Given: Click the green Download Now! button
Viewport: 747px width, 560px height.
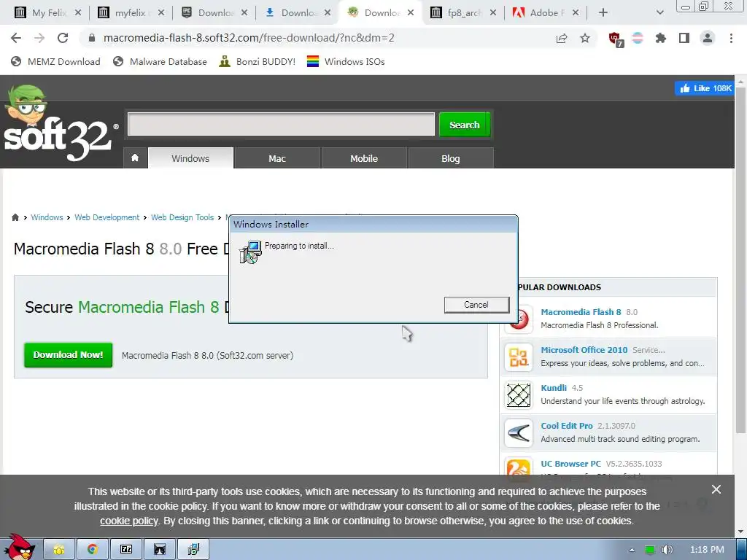Looking at the screenshot, I should 68,355.
